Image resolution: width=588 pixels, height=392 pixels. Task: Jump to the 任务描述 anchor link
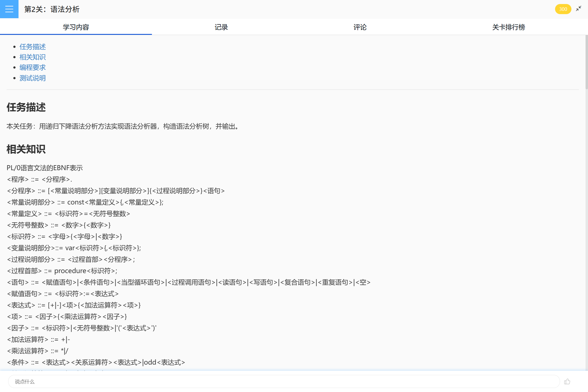click(x=33, y=47)
